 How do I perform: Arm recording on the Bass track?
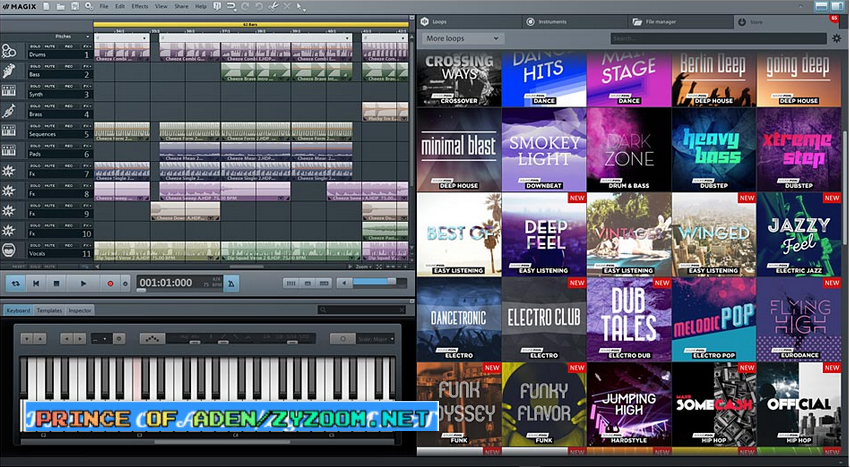(69, 66)
